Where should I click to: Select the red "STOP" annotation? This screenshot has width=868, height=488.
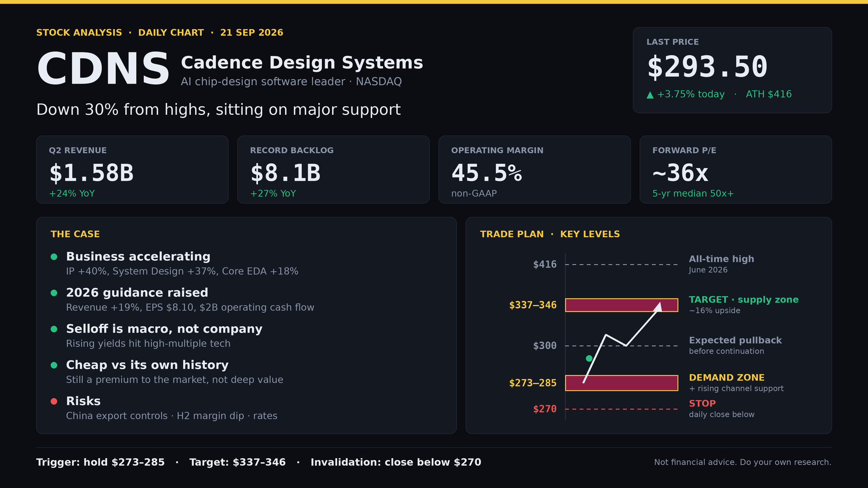click(x=702, y=404)
